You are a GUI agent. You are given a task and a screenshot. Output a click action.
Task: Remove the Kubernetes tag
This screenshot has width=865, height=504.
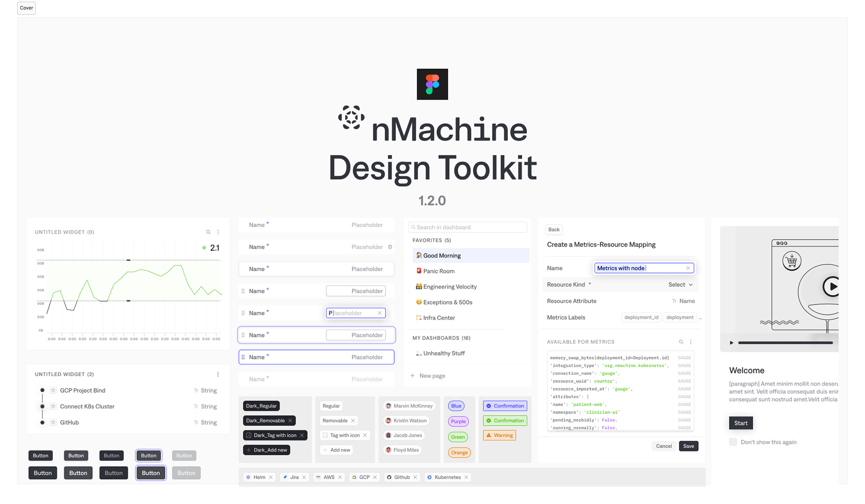pos(466,477)
